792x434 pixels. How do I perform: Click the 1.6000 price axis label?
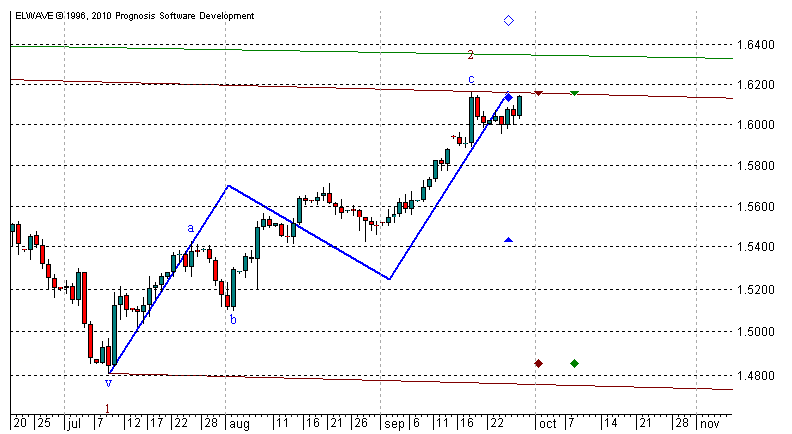tap(756, 125)
